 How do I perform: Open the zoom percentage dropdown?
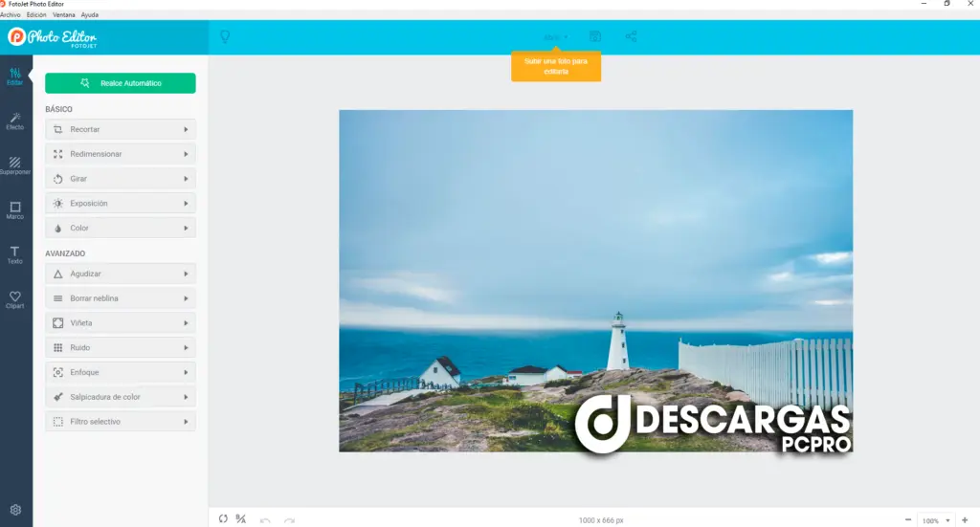[x=935, y=520]
